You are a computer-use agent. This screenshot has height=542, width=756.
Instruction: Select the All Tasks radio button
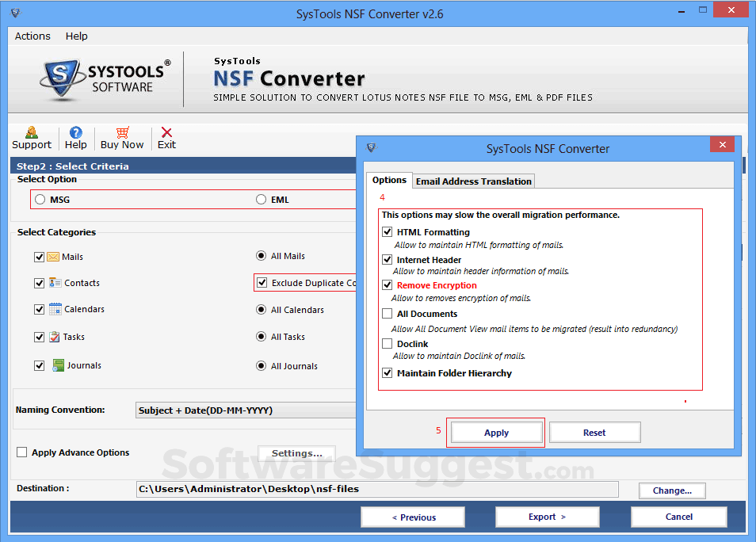pyautogui.click(x=261, y=337)
